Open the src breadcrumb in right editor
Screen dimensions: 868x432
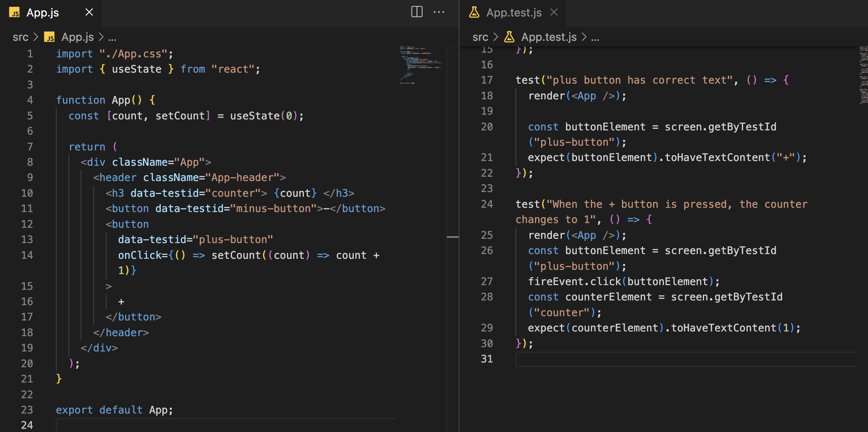480,37
